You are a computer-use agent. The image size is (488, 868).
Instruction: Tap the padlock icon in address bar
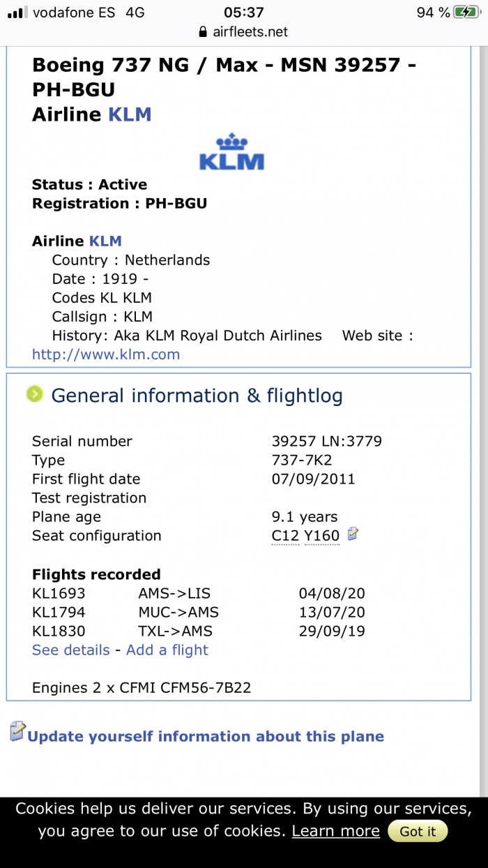(203, 32)
